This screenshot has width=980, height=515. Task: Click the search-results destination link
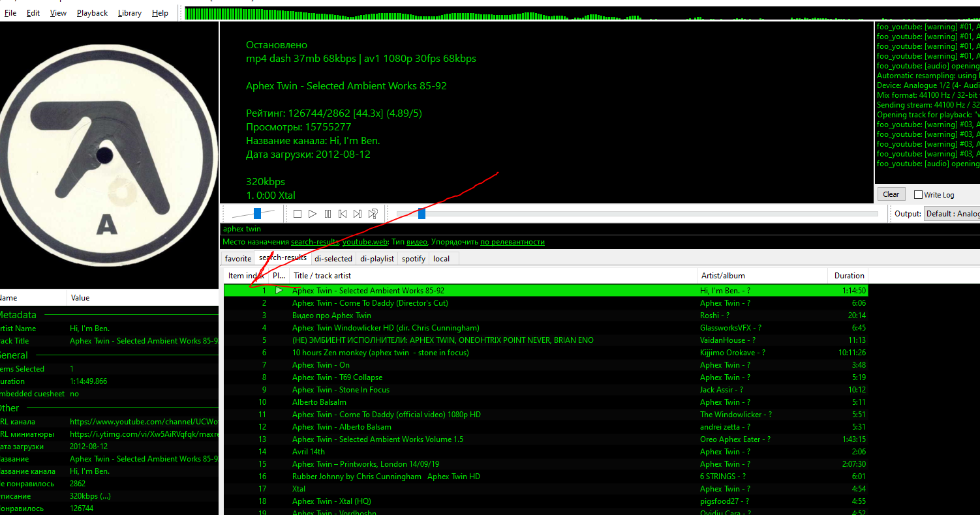click(x=314, y=242)
